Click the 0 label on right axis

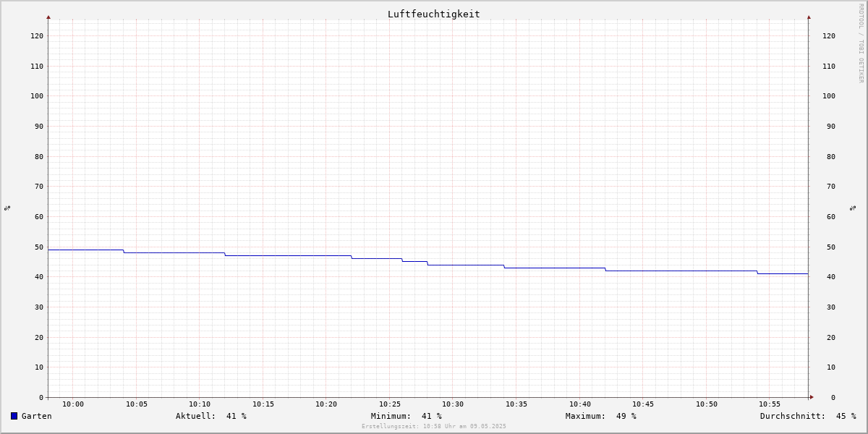pyautogui.click(x=833, y=397)
